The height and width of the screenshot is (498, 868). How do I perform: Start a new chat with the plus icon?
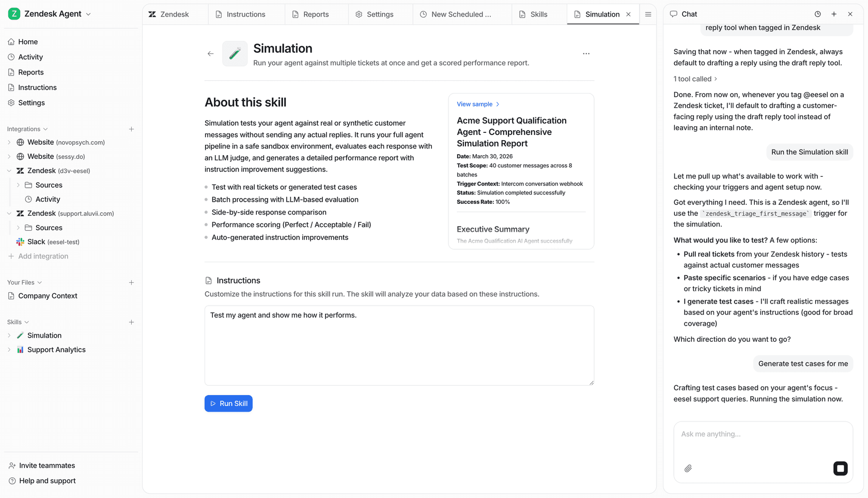tap(833, 14)
